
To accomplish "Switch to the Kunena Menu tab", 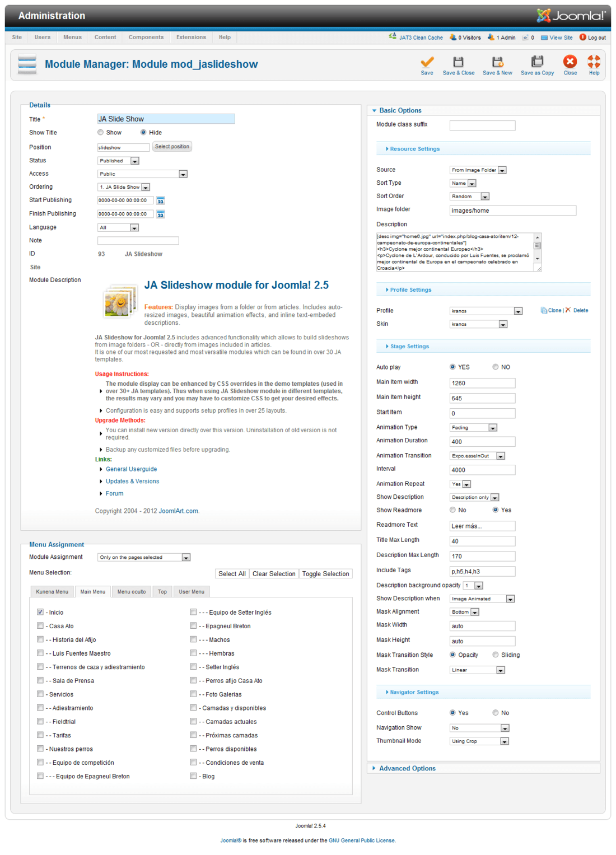I will [x=52, y=592].
